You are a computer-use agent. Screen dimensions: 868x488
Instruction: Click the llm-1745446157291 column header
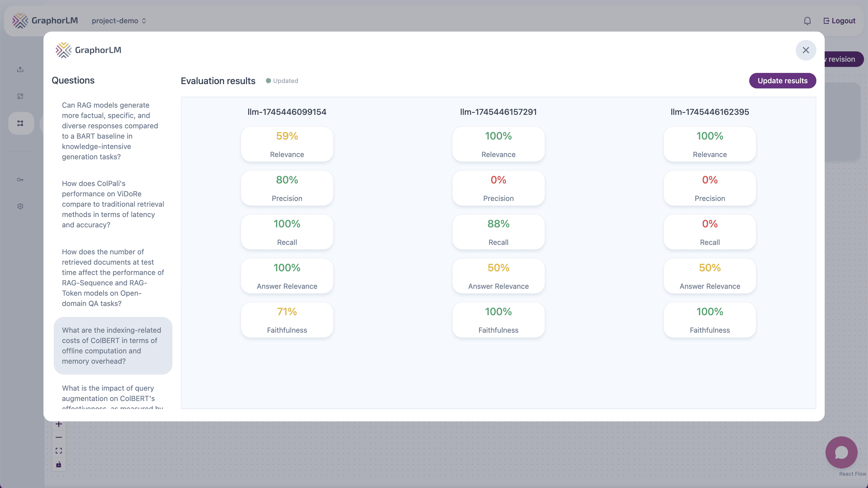click(x=498, y=112)
